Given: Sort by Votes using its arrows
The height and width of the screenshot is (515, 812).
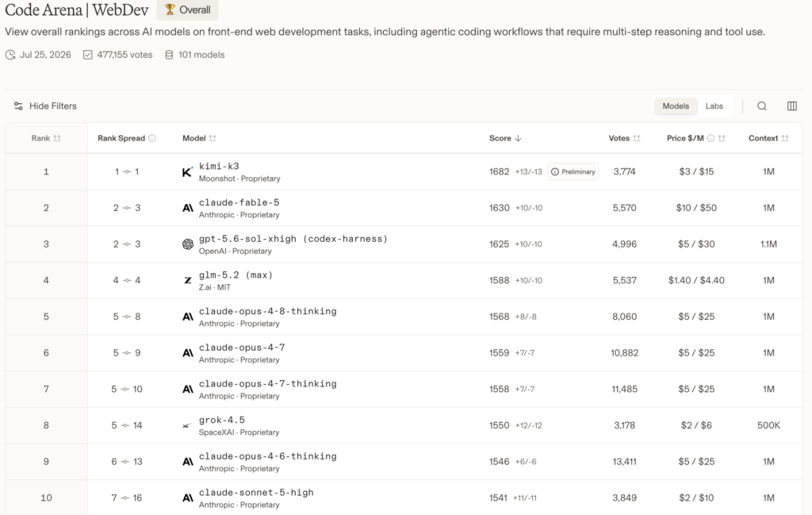Looking at the screenshot, I should (x=637, y=138).
